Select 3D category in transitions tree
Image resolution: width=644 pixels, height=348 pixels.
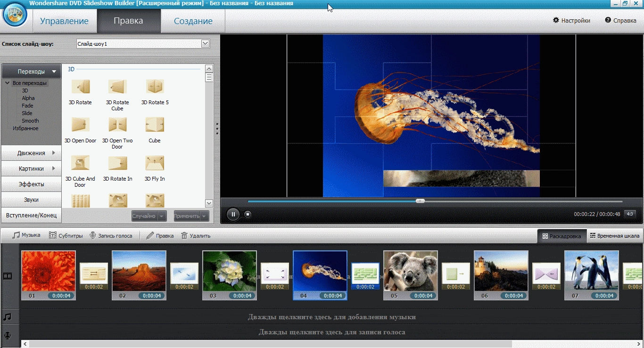point(25,91)
